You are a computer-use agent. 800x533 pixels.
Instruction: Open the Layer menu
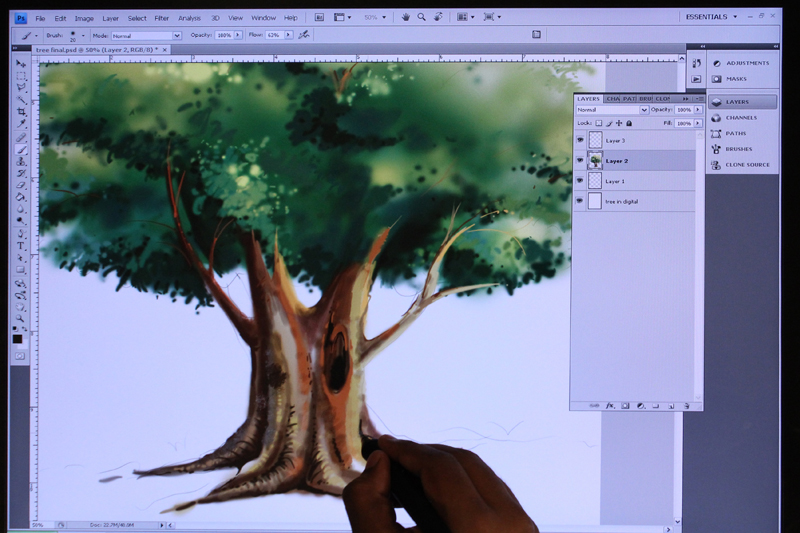coord(110,18)
